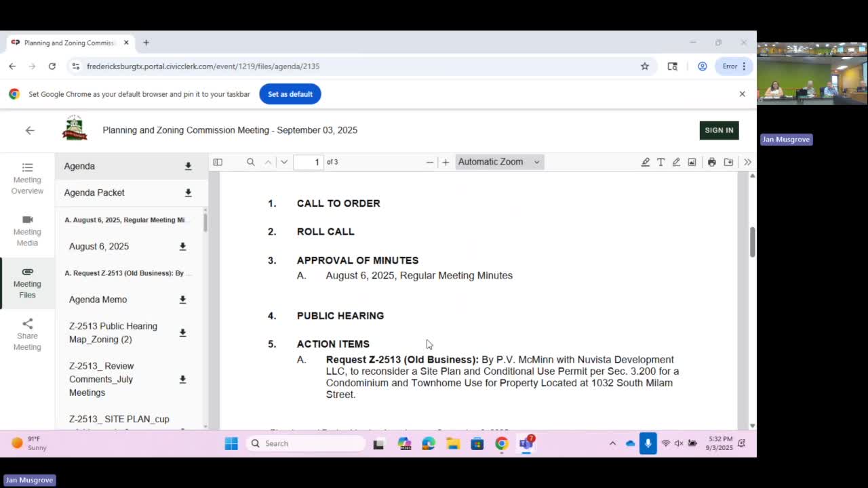Viewport: 868px width, 488px height.
Task: Toggle the microphone in the taskbar tray
Action: pos(648,443)
